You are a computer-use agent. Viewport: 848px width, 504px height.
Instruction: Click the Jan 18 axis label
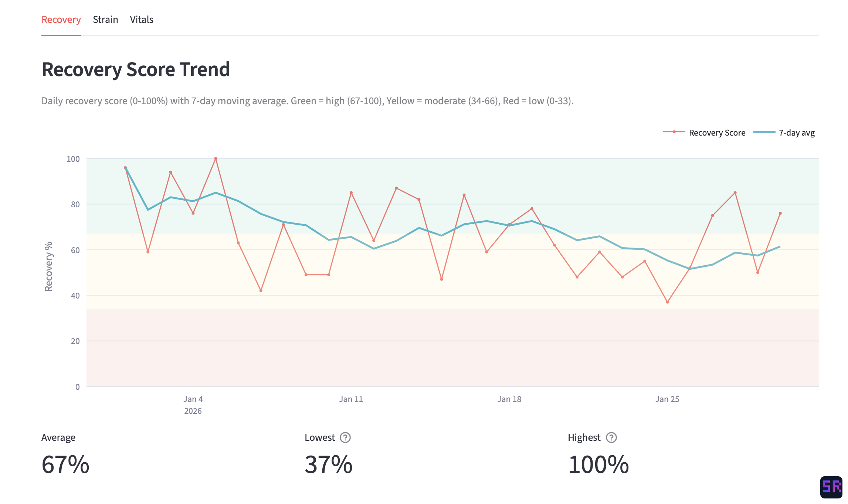click(x=509, y=399)
